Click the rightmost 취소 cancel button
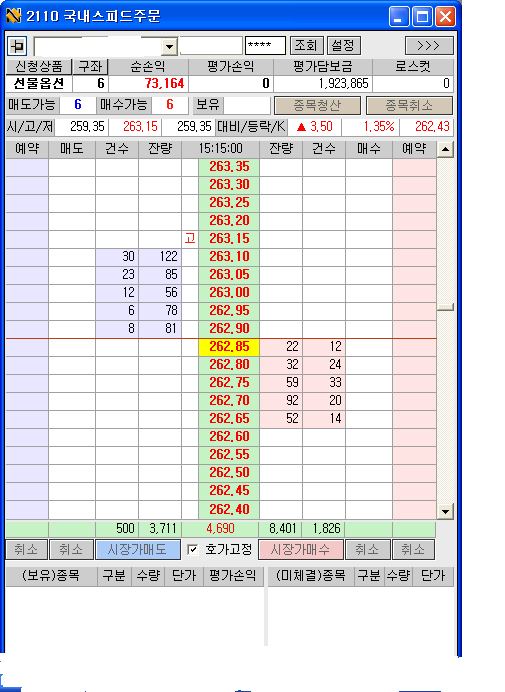 [x=414, y=549]
